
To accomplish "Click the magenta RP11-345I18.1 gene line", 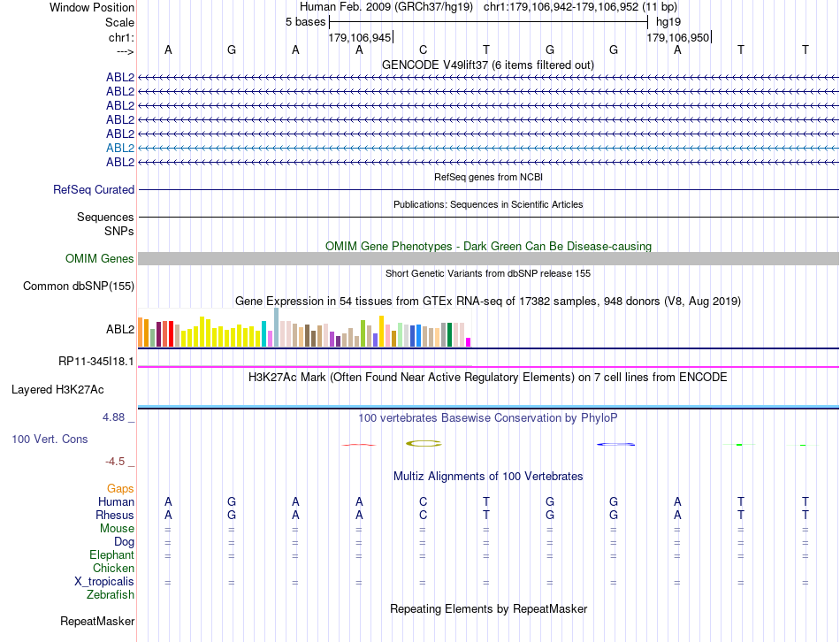I will 488,367.
